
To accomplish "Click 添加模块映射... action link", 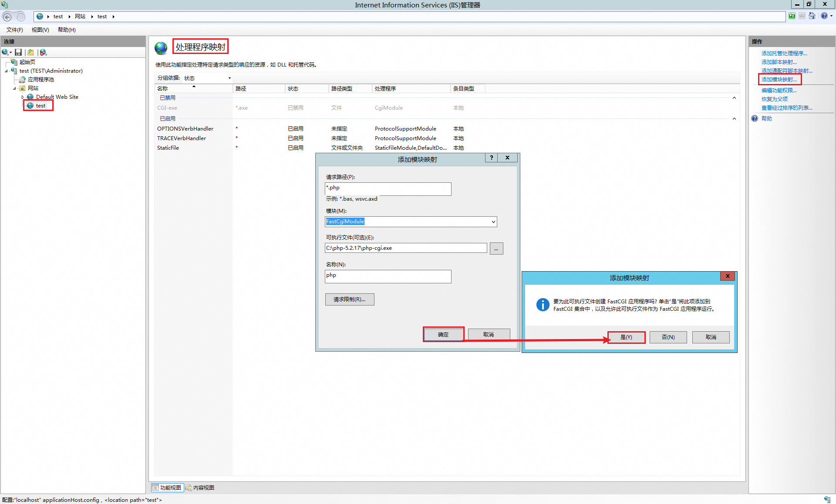I will [779, 80].
